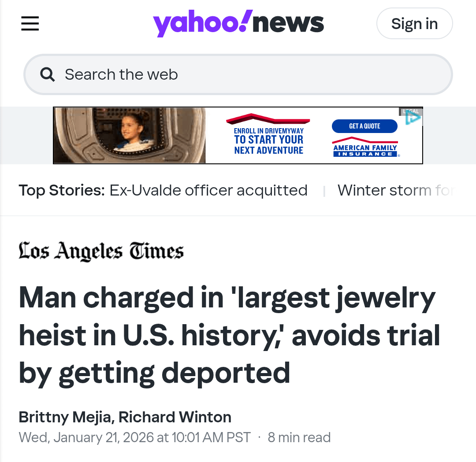Click the girl photo in the ad
476x462 pixels.
[129, 135]
